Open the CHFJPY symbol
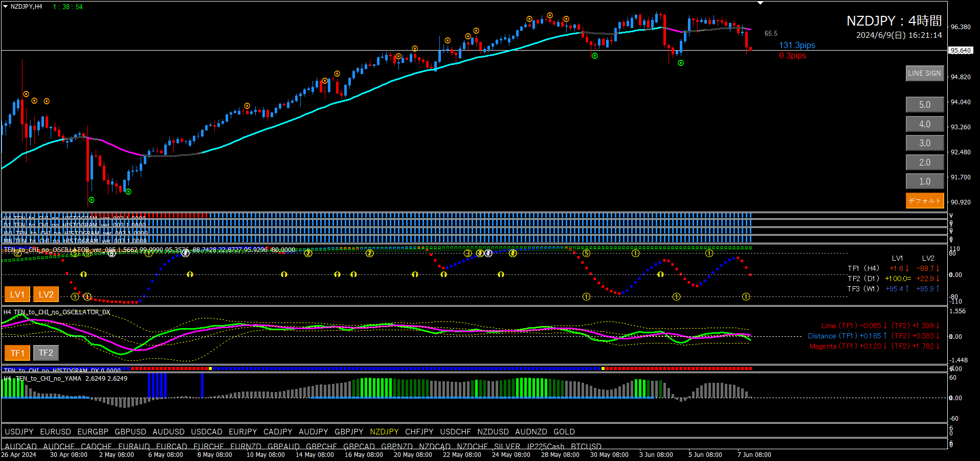This screenshot has height=461, width=980. pos(419,432)
